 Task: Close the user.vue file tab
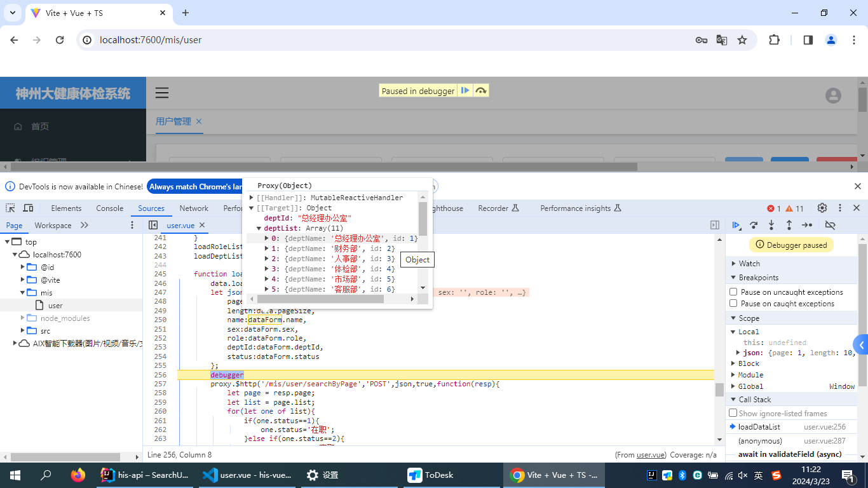pos(202,225)
